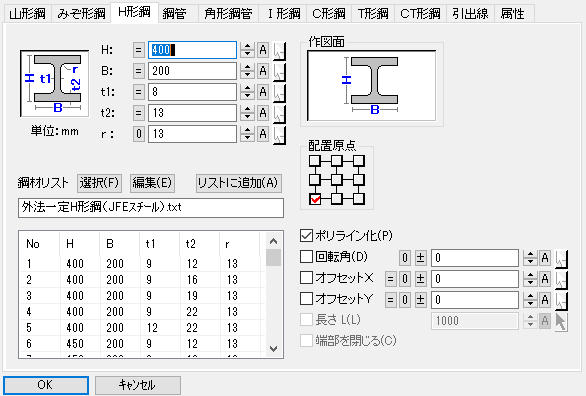Click the A button for B row
This screenshot has width=586, height=396.
tap(263, 71)
